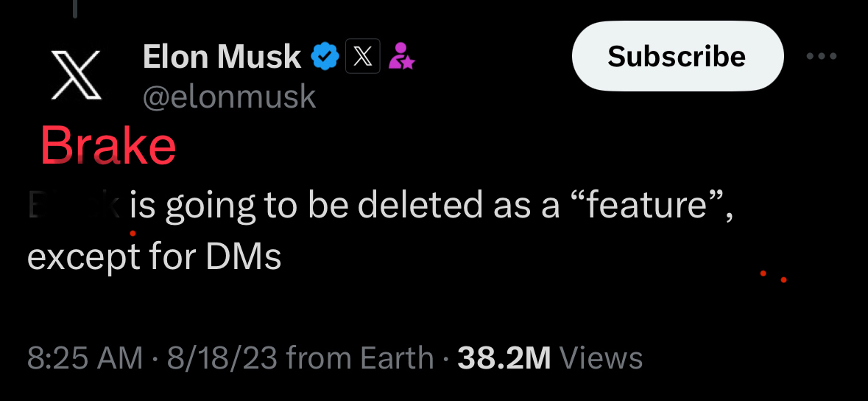Open the 38.2M view count
This screenshot has width=868, height=401.
504,358
